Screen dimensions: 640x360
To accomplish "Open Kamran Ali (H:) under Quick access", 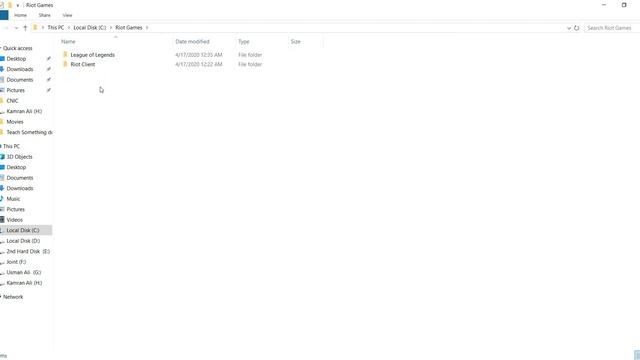I will pyautogui.click(x=24, y=111).
